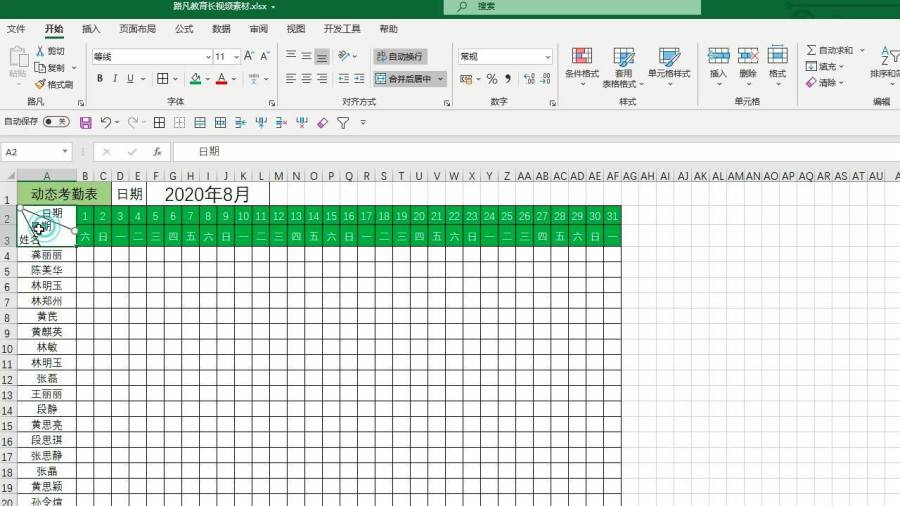Screen dimensions: 900x506
Task: Switch to the Page Layout (页面布局) tab
Action: [x=137, y=29]
